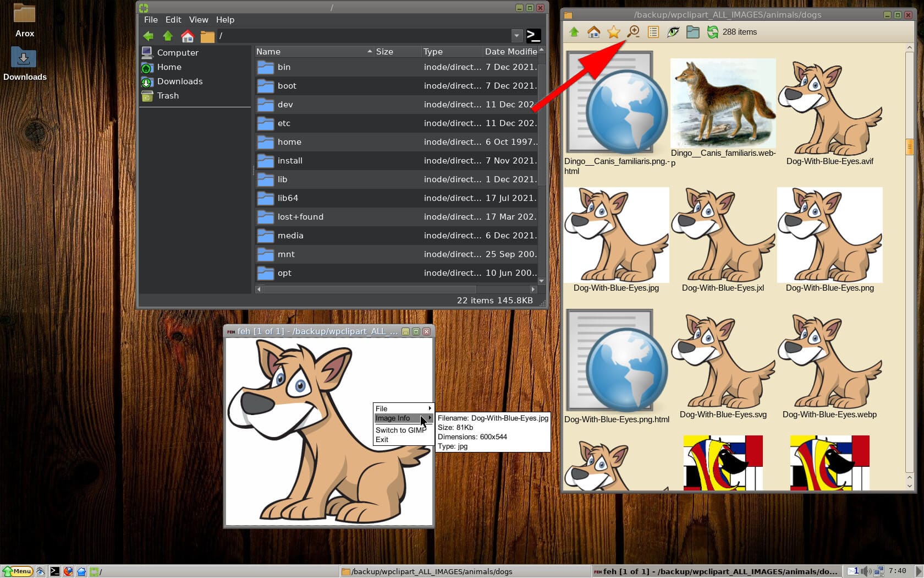This screenshot has height=578, width=924.
Task: Select Switch to GIMP from the context menu
Action: pyautogui.click(x=400, y=430)
